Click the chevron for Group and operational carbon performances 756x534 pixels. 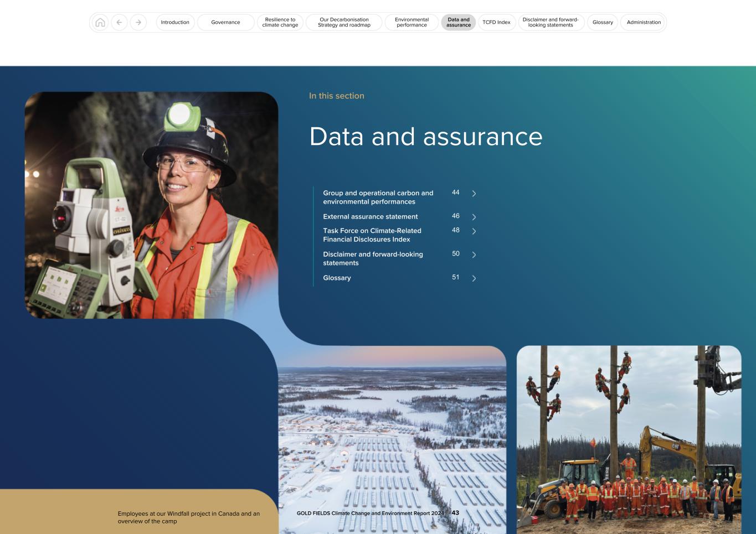474,193
